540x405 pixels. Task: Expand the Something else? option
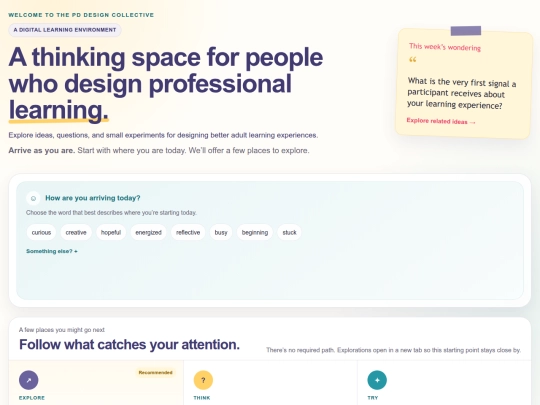coord(52,251)
